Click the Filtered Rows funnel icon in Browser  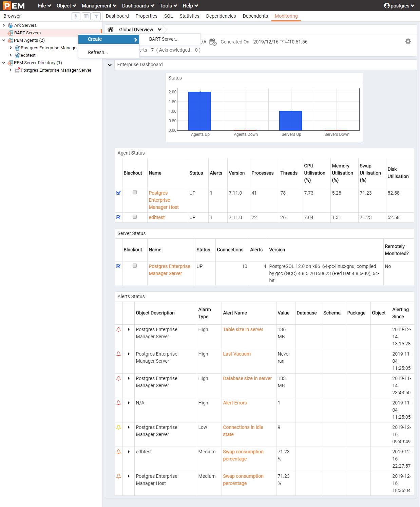click(x=96, y=16)
